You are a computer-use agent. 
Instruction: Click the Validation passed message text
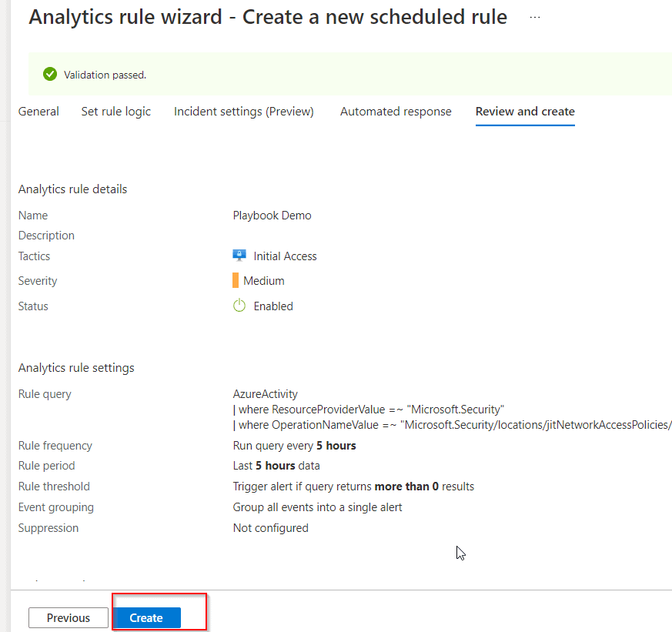coord(105,75)
